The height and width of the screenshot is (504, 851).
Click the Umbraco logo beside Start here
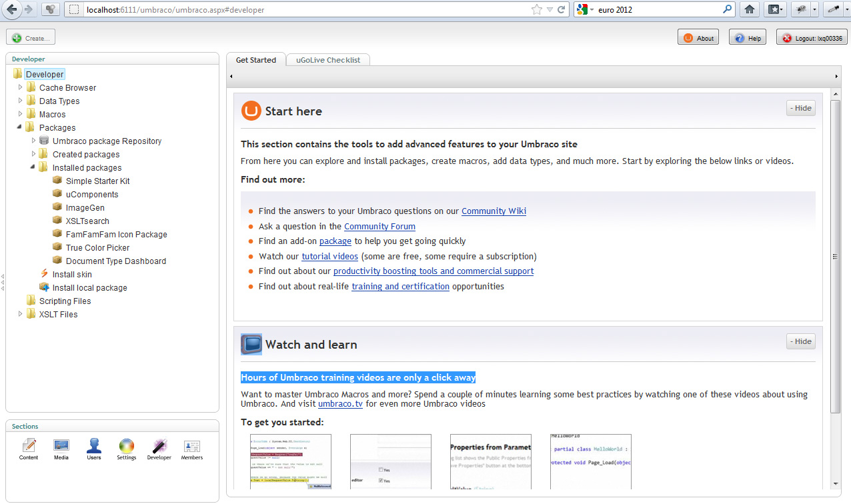(251, 111)
